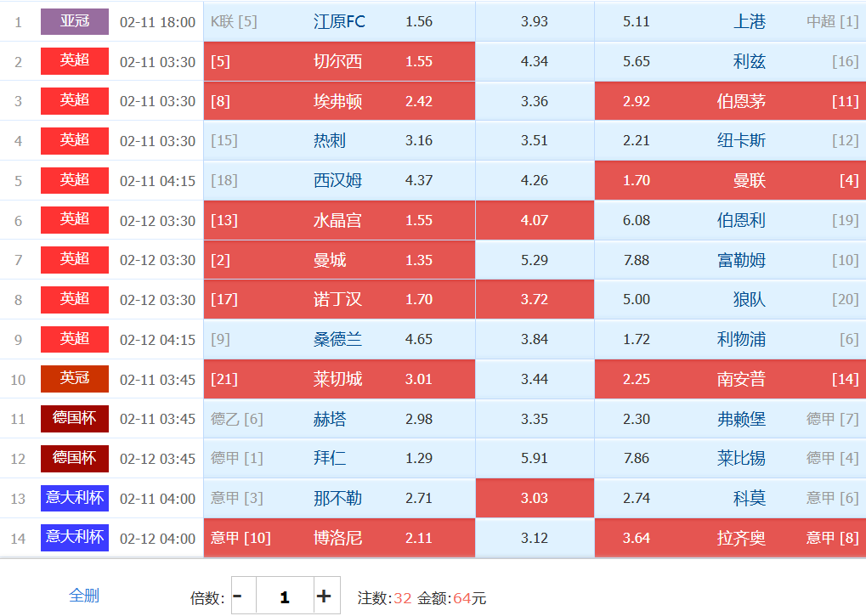Click the 德国杯 tag on the 赫塔 row

pos(75,419)
